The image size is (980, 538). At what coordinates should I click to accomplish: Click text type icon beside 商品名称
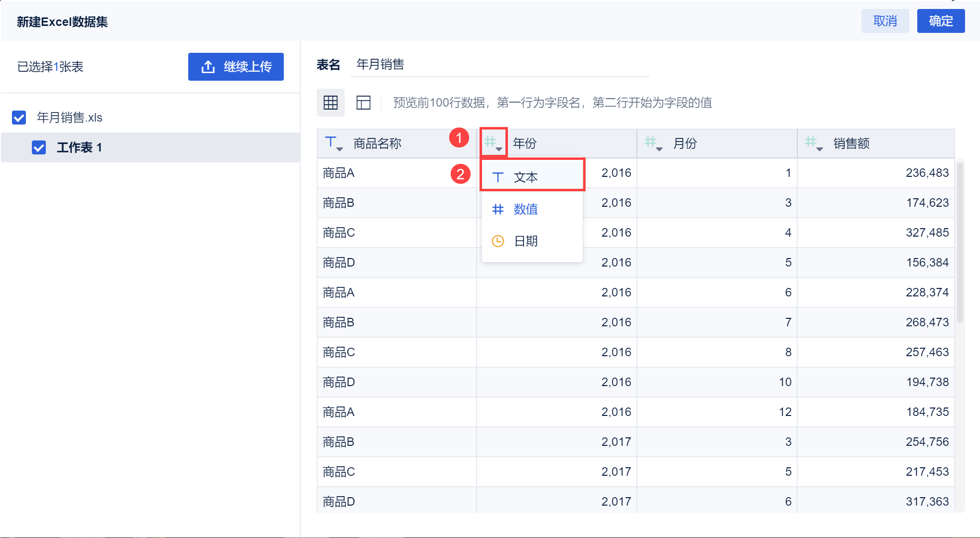point(333,143)
